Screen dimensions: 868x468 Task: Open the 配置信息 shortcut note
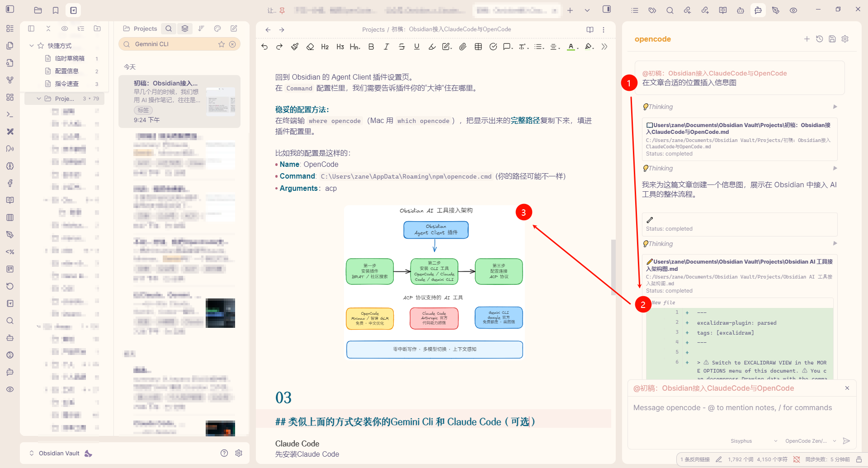click(x=66, y=71)
